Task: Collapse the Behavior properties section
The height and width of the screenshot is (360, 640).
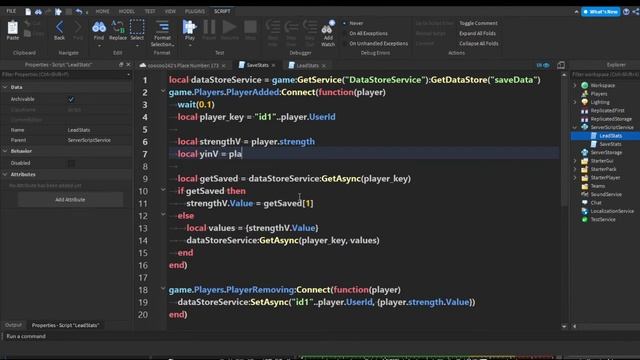Action: tap(5, 151)
